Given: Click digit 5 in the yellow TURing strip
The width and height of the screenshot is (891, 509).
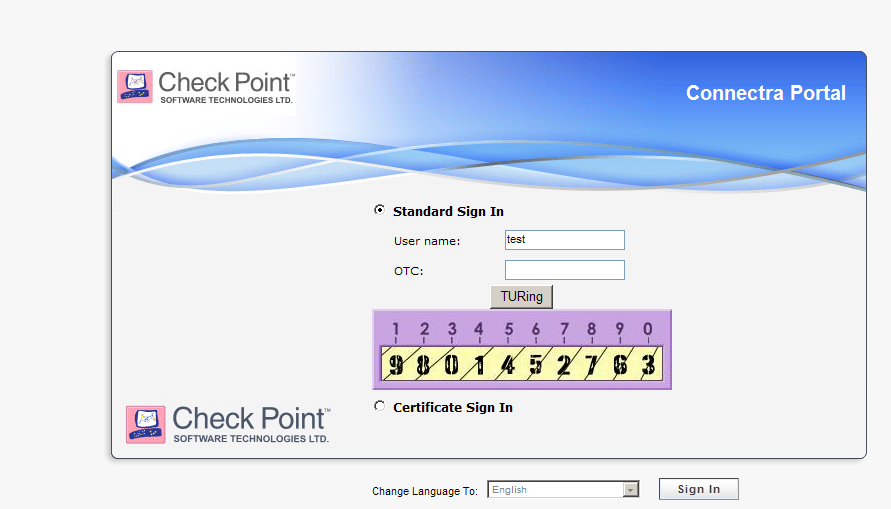Looking at the screenshot, I should coord(536,365).
